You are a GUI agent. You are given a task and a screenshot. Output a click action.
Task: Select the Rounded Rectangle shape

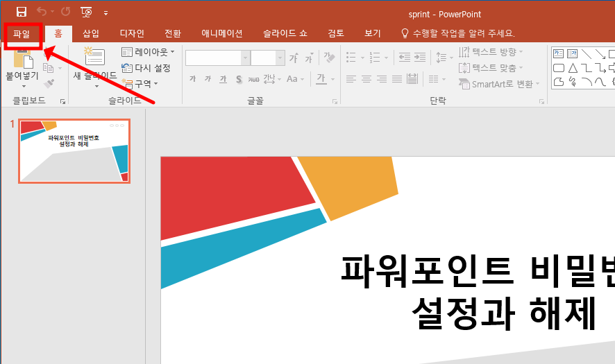click(559, 68)
